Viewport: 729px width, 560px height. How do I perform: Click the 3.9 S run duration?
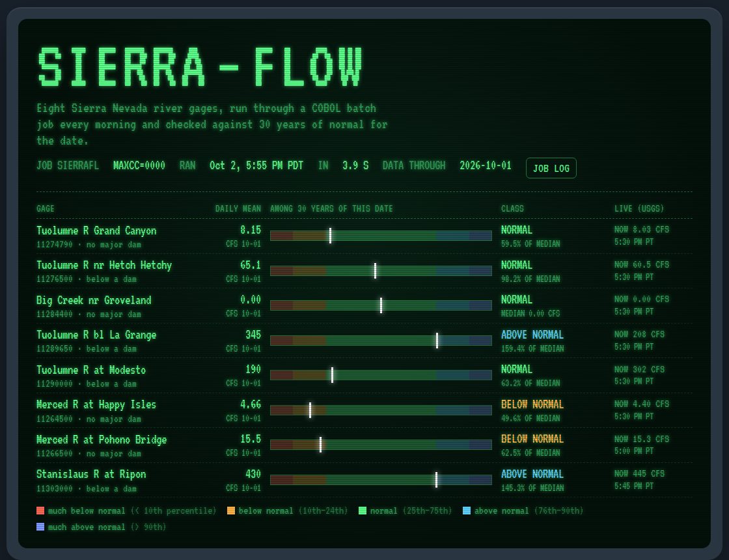[x=355, y=165]
